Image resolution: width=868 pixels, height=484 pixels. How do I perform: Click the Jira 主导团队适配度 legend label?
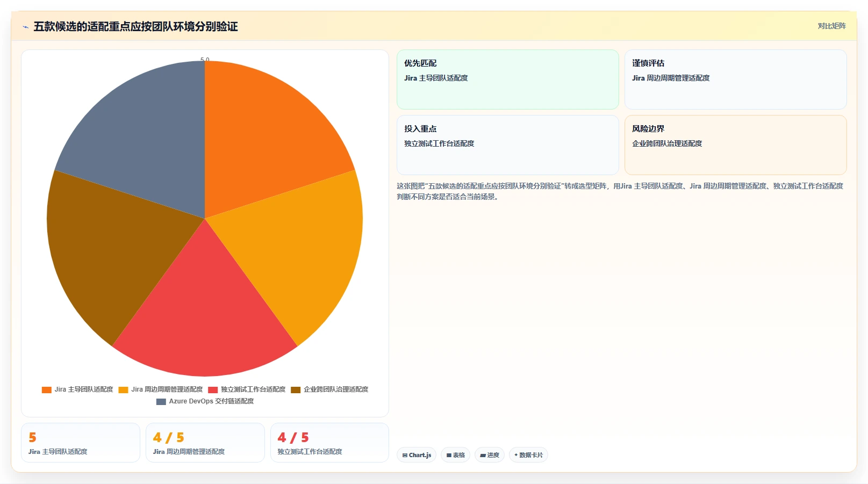click(84, 389)
